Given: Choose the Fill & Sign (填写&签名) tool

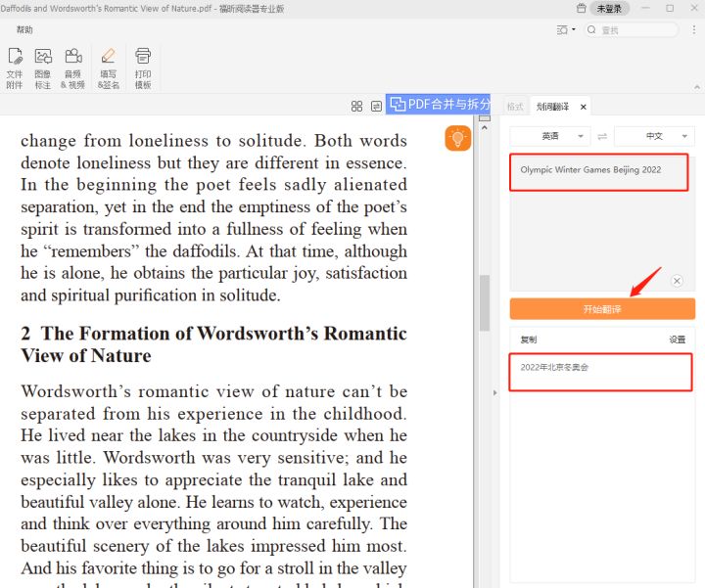Looking at the screenshot, I should point(108,67).
